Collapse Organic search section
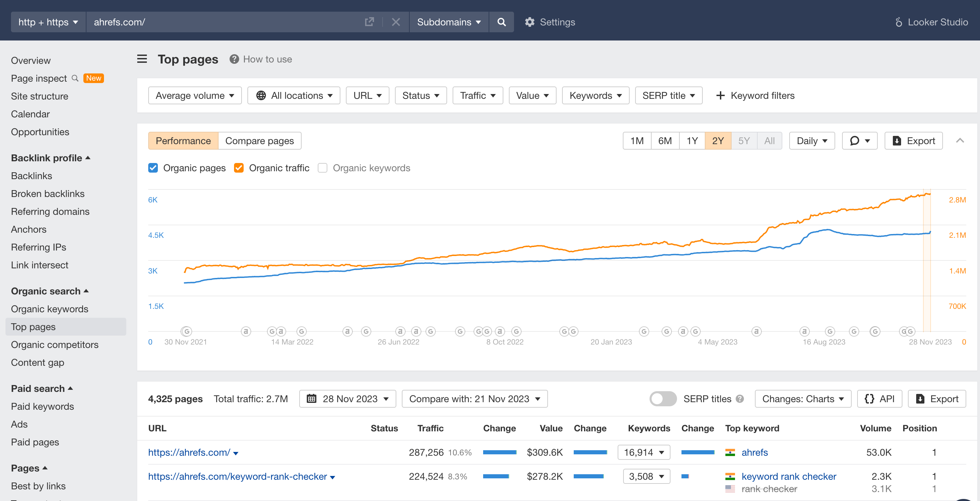This screenshot has height=501, width=980. [50, 291]
